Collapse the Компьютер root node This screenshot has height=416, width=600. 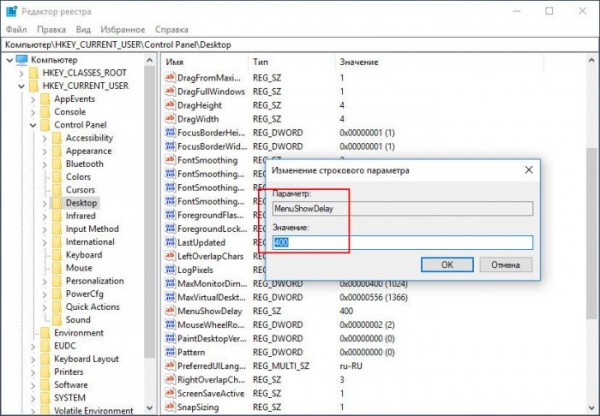tap(10, 60)
